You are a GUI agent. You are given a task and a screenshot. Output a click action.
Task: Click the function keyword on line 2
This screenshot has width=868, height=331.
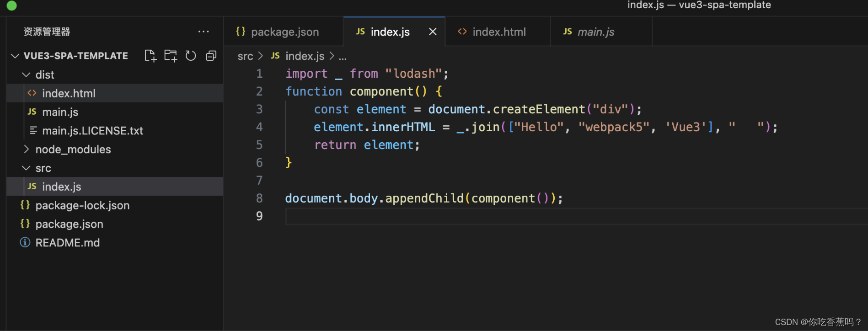(314, 91)
